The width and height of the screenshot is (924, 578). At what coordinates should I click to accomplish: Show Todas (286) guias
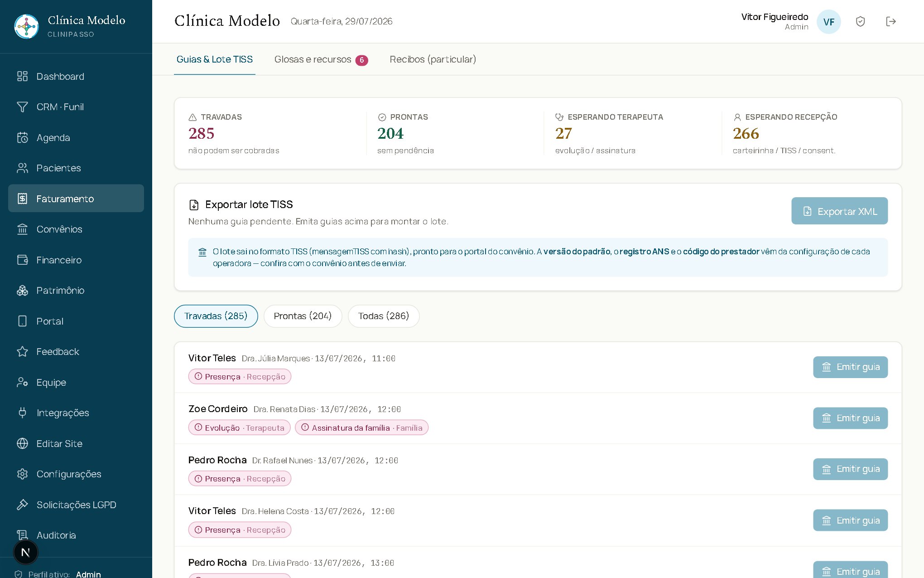pos(383,316)
